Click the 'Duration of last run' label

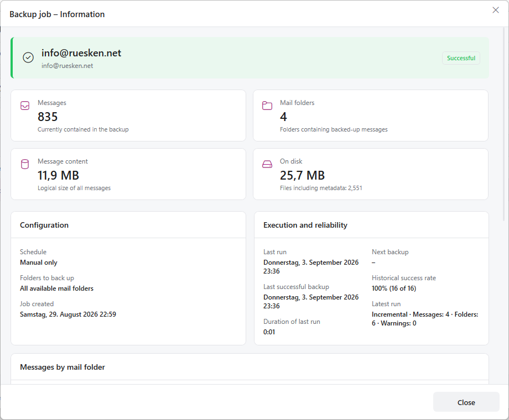tap(292, 322)
